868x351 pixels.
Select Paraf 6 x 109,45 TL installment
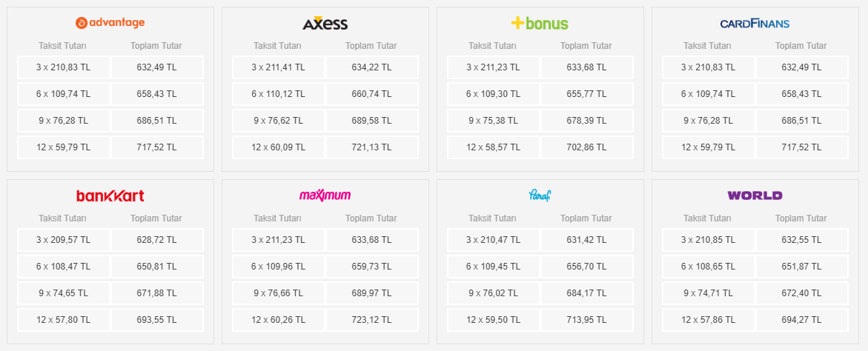493,267
